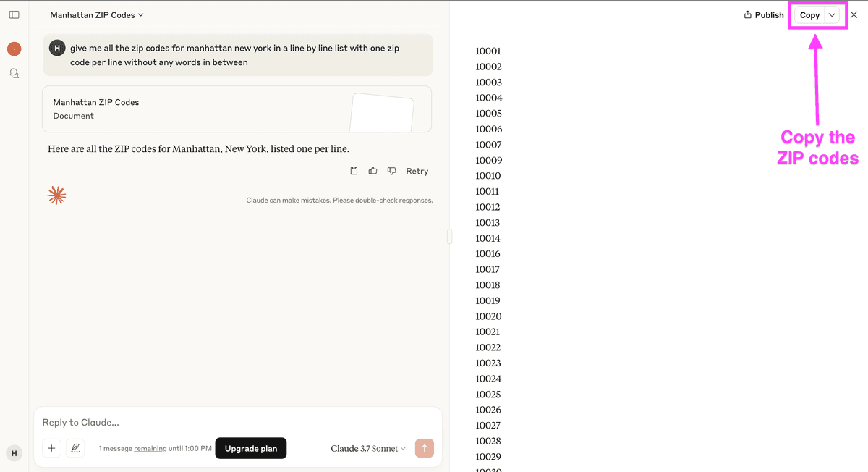The image size is (868, 472).
Task: Click the Upgrade plan button
Action: point(251,448)
